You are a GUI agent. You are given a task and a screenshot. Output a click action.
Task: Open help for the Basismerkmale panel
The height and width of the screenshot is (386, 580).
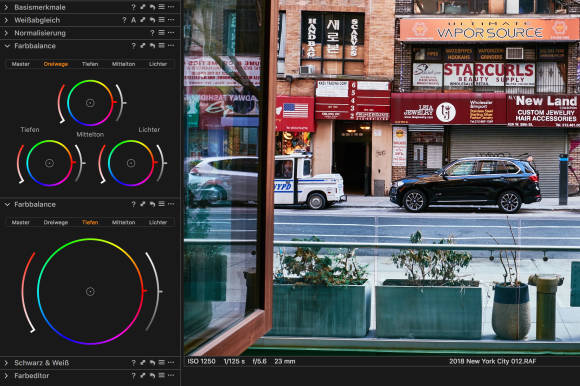[134, 7]
